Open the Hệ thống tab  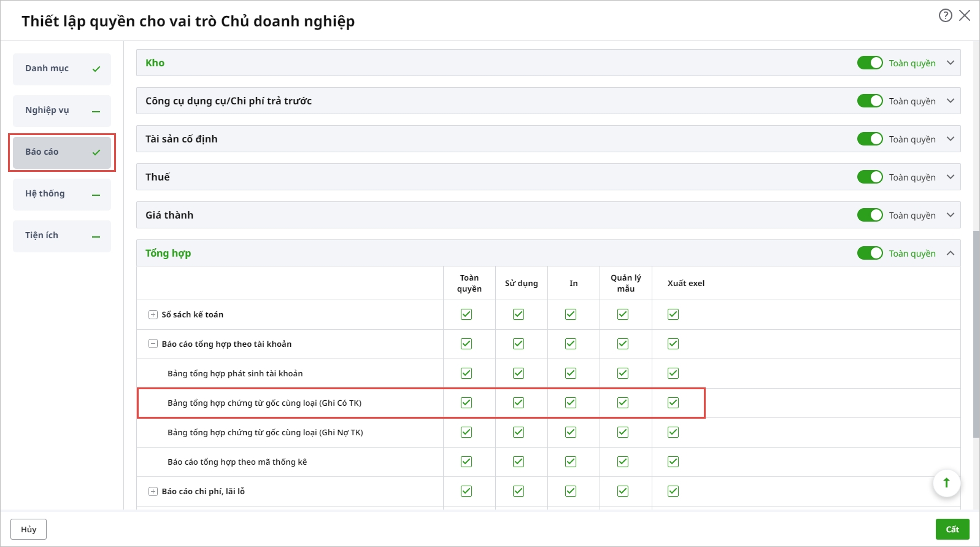click(61, 194)
